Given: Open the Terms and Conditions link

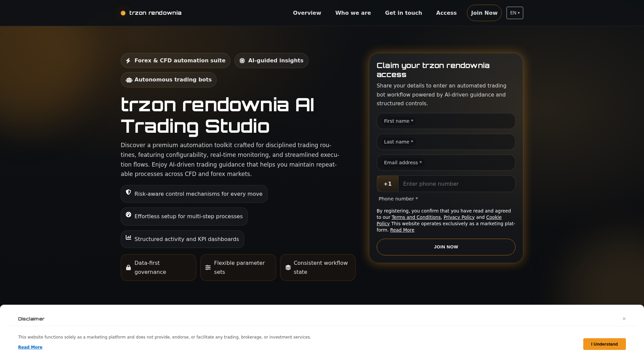Looking at the screenshot, I should click(x=416, y=217).
